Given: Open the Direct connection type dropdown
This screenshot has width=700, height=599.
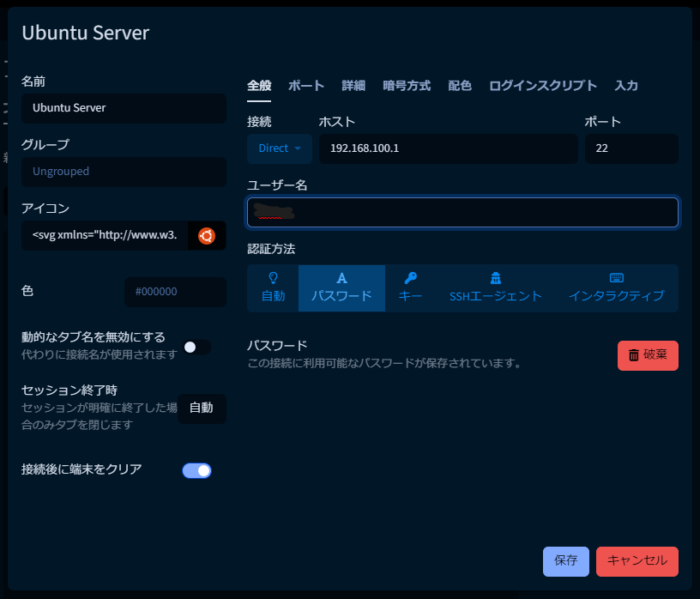Looking at the screenshot, I should click(x=279, y=148).
